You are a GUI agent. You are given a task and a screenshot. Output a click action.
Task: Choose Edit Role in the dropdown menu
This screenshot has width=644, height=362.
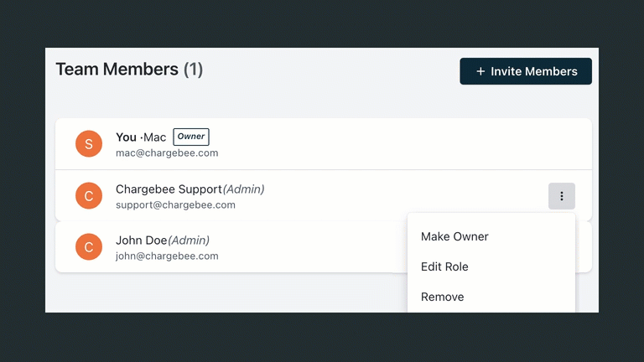pyautogui.click(x=444, y=266)
